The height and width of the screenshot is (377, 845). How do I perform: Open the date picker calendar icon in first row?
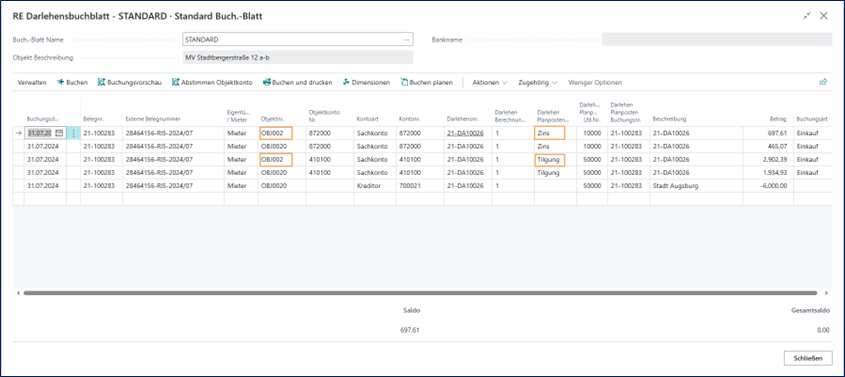click(x=59, y=133)
